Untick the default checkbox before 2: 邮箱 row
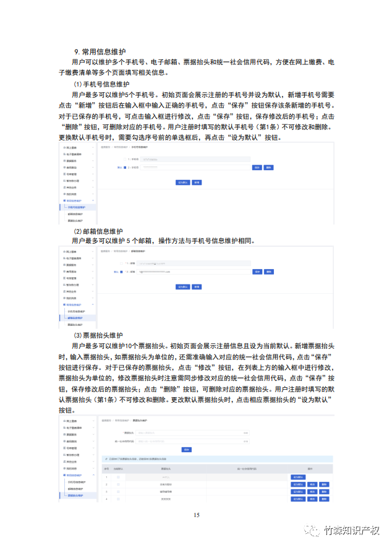The height and width of the screenshot is (548, 392). [121, 272]
